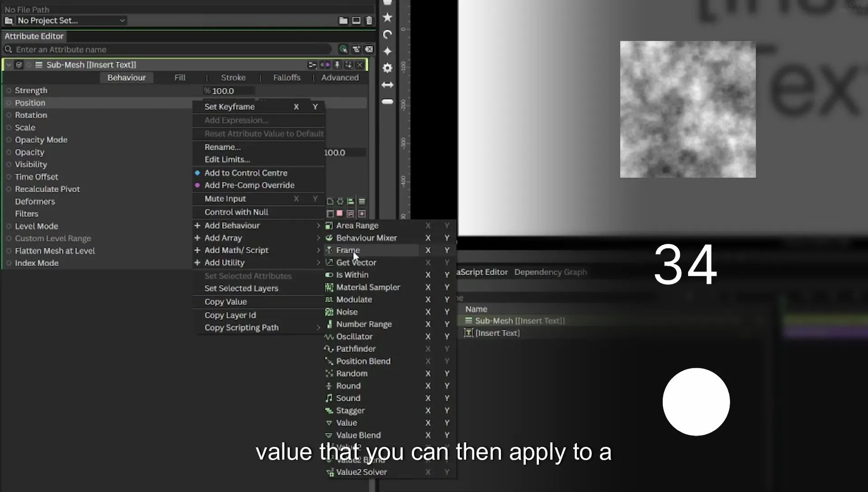Toggle the Opacity attribute connection circle
Screen dimensions: 868x492
pyautogui.click(x=9, y=152)
